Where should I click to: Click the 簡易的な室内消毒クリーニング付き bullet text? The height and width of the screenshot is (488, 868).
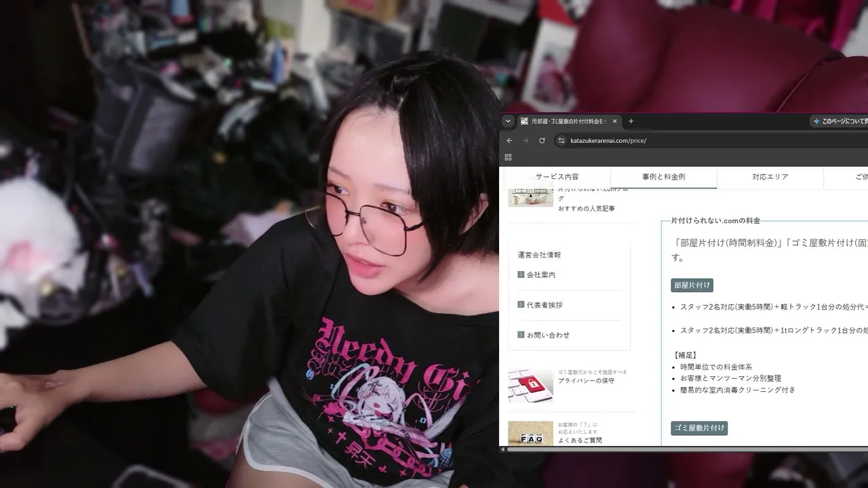coord(738,390)
